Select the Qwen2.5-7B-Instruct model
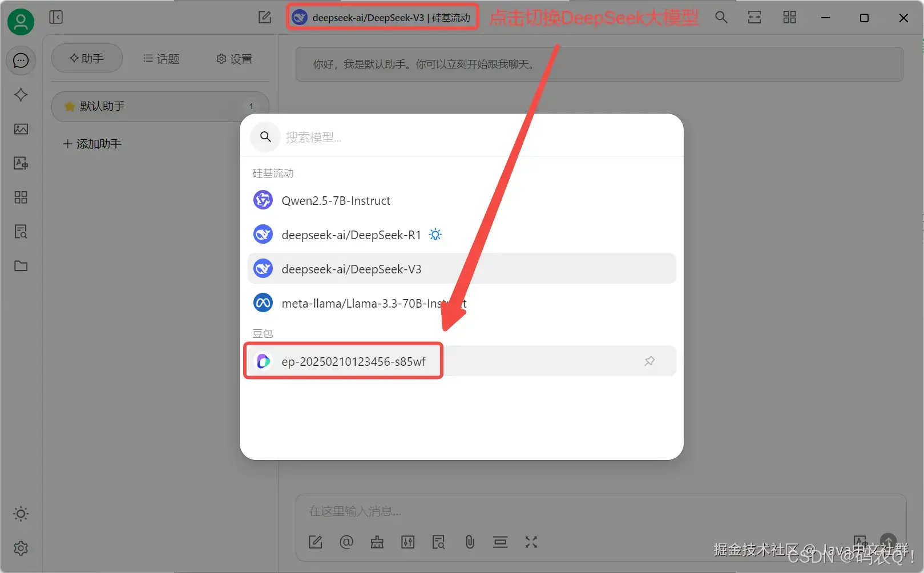 (462, 200)
